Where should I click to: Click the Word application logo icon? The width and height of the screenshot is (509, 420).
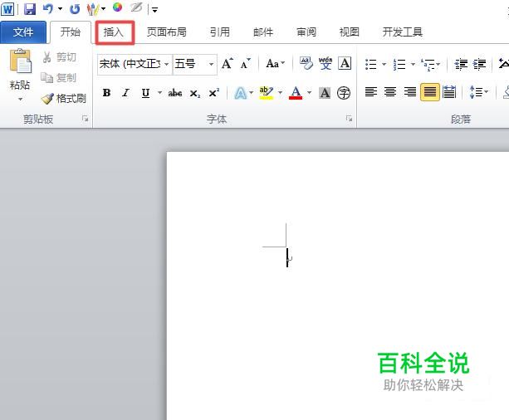pos(7,9)
